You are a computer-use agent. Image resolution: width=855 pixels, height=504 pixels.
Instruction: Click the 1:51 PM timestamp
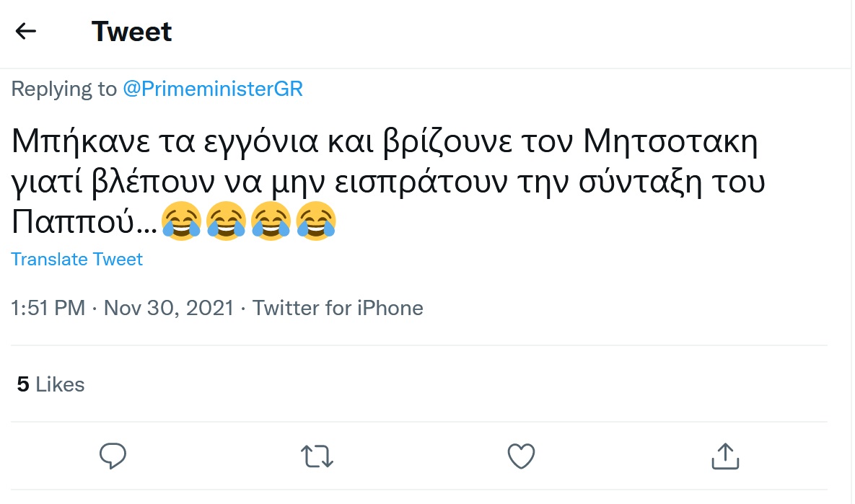[48, 309]
